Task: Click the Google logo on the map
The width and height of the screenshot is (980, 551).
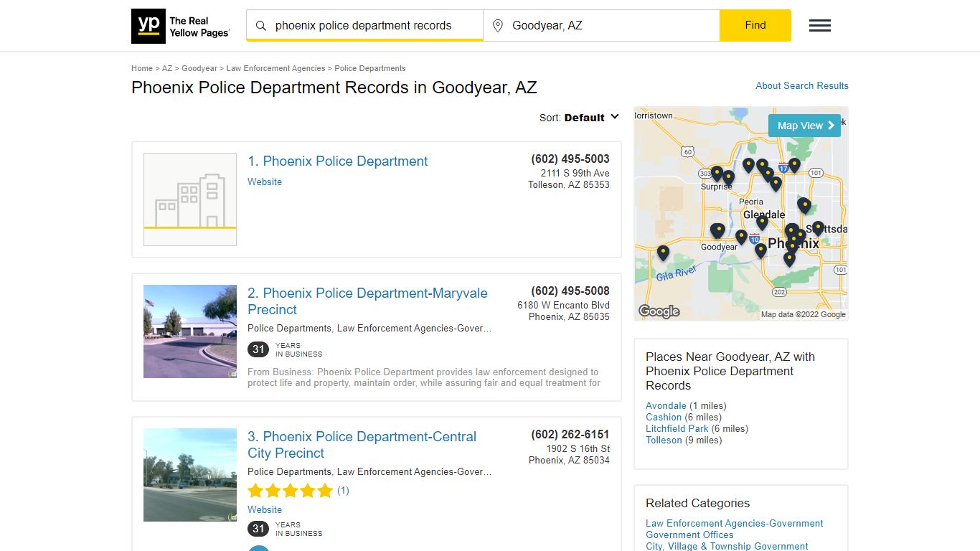Action: [x=659, y=311]
